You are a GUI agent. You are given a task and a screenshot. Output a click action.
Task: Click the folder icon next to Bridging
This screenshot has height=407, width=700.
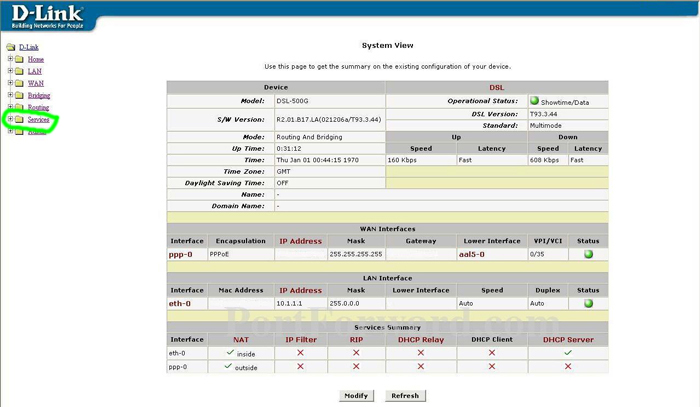pos(19,95)
